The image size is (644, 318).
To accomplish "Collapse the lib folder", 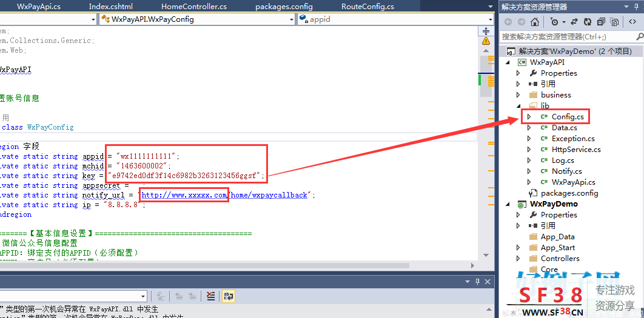I will [x=518, y=106].
